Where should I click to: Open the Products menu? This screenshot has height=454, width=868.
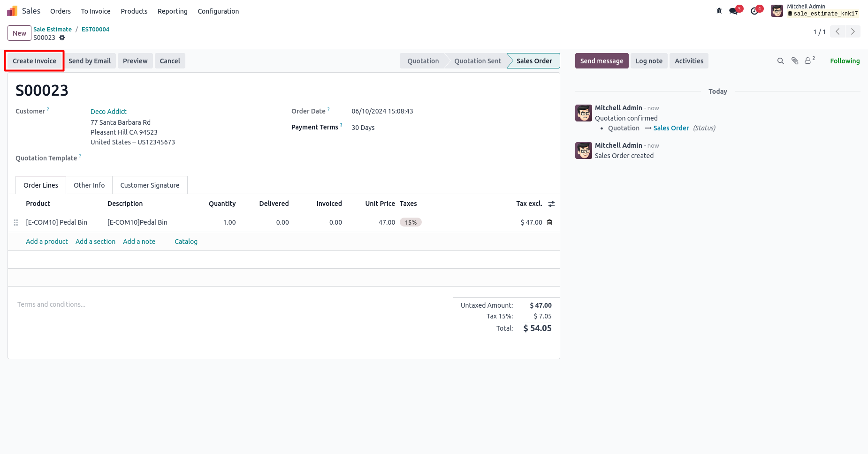click(x=134, y=11)
